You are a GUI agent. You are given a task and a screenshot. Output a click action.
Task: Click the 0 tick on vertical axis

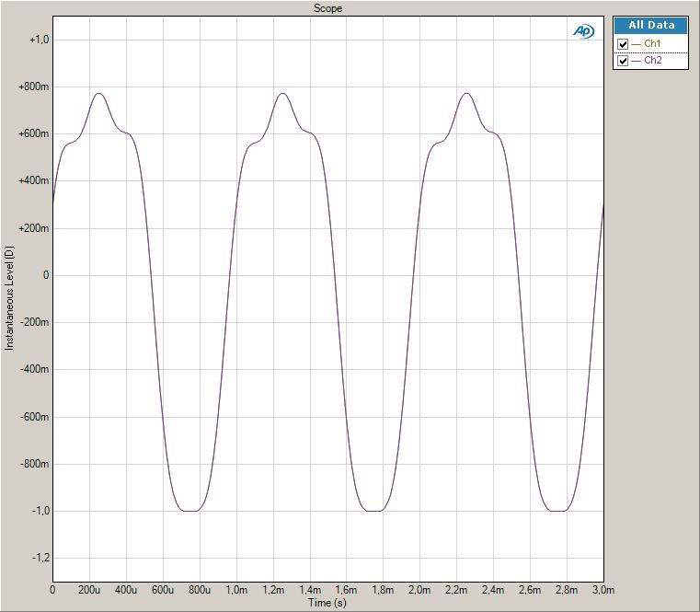tap(45, 275)
